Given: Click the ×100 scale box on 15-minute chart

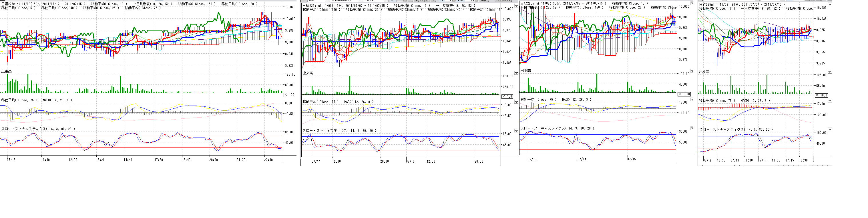Looking at the screenshot, I should [x=507, y=96].
